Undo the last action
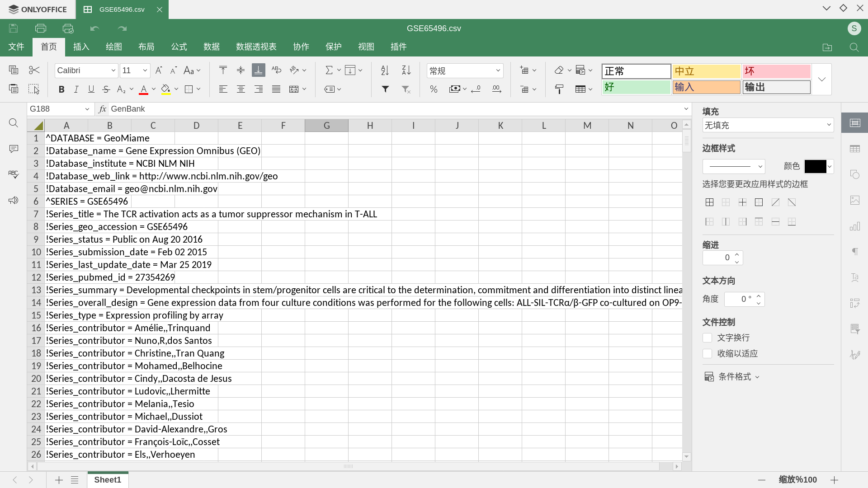 point(94,28)
